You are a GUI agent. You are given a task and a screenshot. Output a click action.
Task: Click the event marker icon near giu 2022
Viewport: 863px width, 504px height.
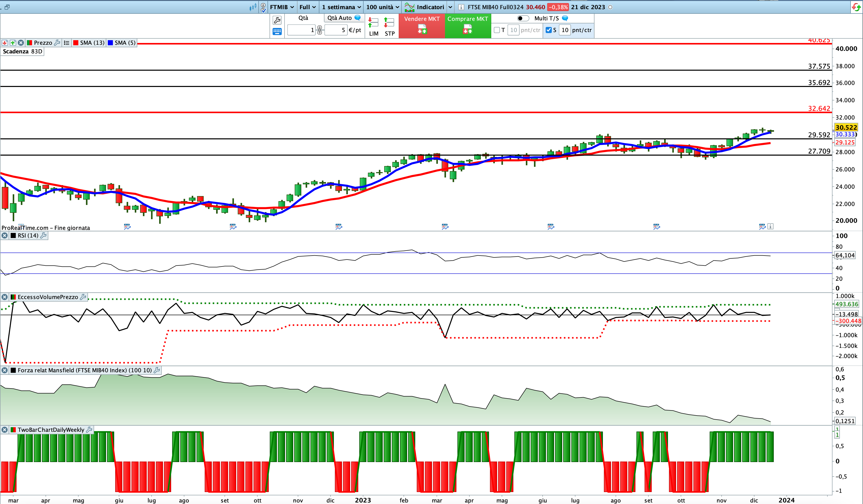click(x=127, y=226)
